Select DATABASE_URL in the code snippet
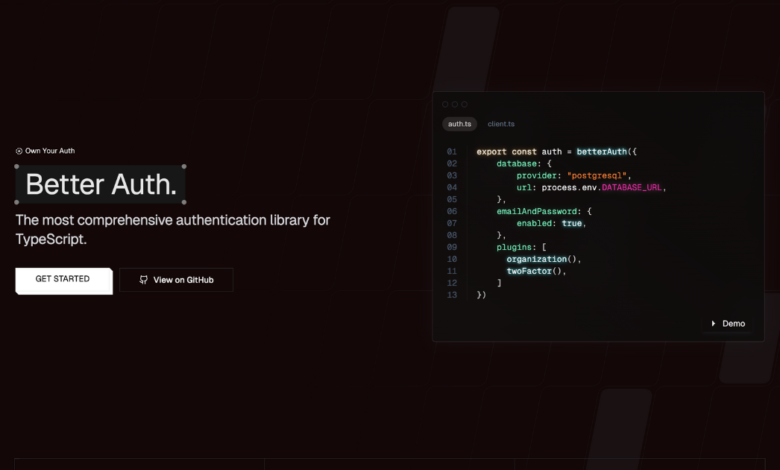This screenshot has height=470, width=780. pyautogui.click(x=633, y=187)
